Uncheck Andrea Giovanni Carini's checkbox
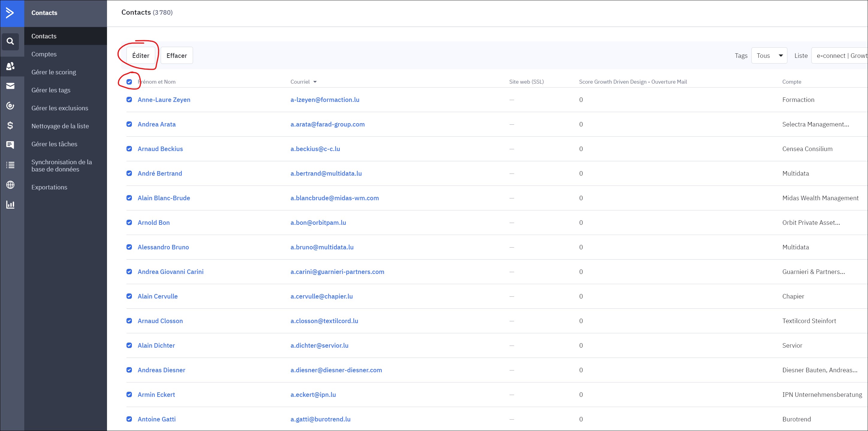Image resolution: width=868 pixels, height=431 pixels. point(129,272)
